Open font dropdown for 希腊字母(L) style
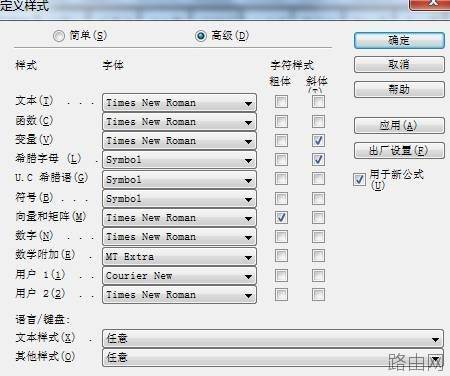Image resolution: width=450 pixels, height=376 pixels. coord(179,160)
